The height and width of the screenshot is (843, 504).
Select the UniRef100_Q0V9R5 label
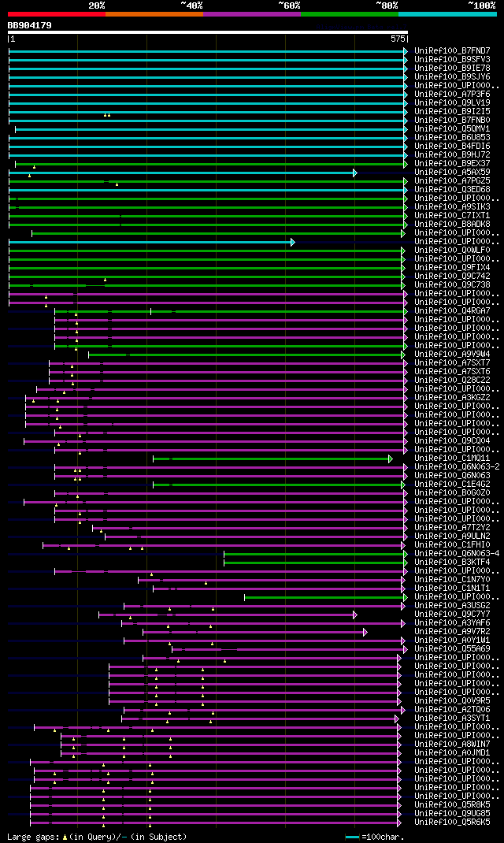pyautogui.click(x=452, y=701)
